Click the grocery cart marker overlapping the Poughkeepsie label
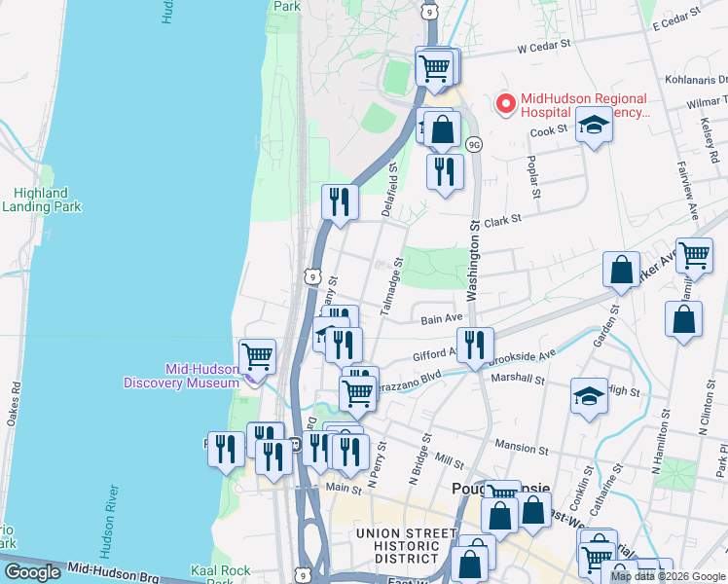Screen dimensions: 728x584 (502, 490)
